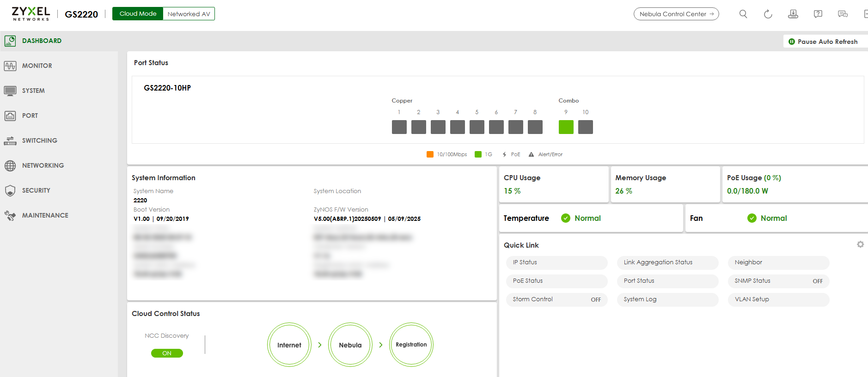Click copper port 1 square
The height and width of the screenshot is (377, 868).
pos(399,127)
